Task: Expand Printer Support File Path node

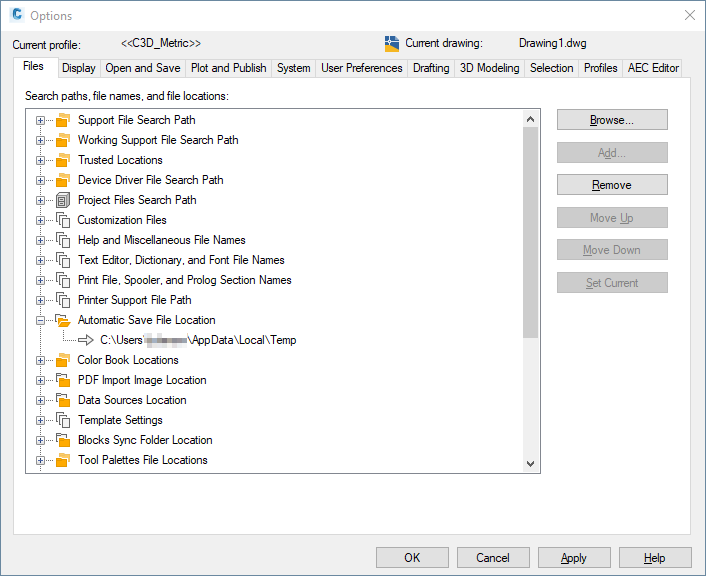Action: click(41, 300)
